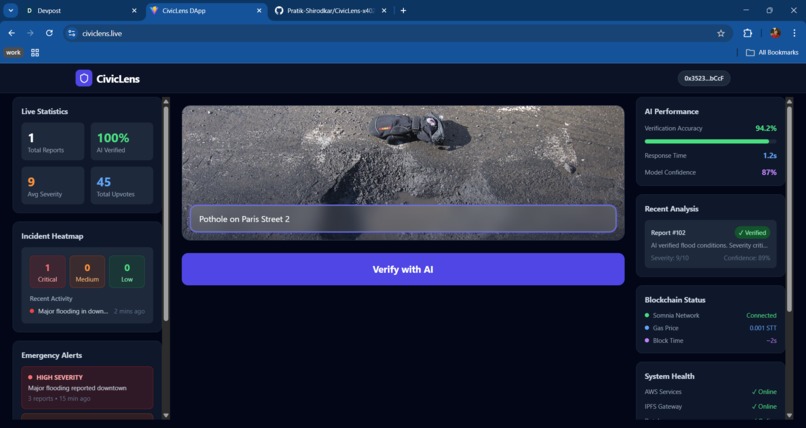Viewport: 806px width, 428px height.
Task: Bookmark this page with the star icon
Action: 721,33
